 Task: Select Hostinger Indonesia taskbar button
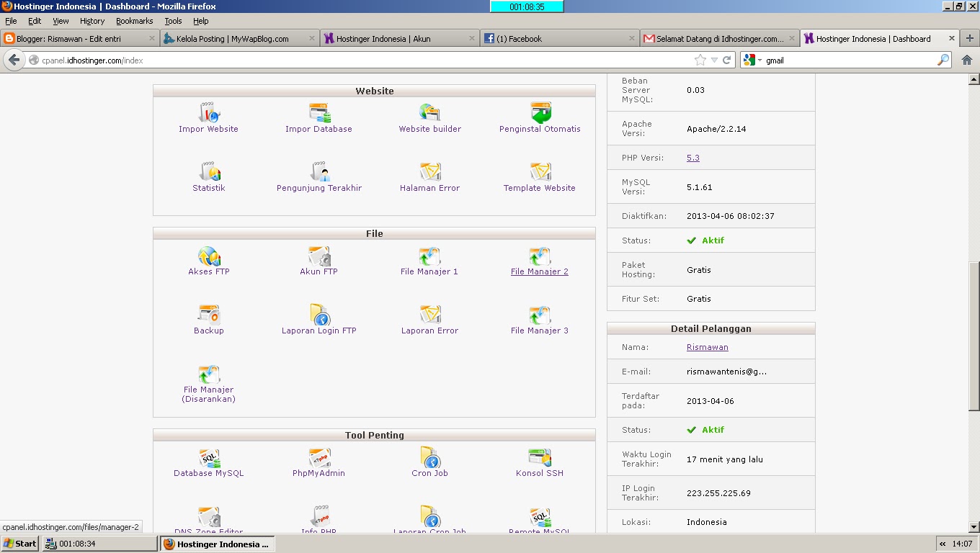[217, 544]
